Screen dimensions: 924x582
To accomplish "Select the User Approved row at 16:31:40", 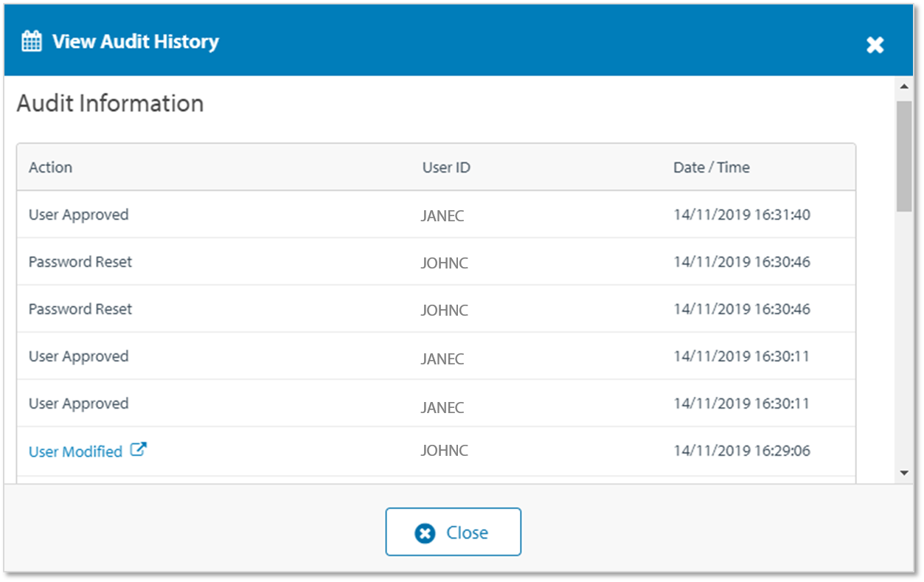I will pos(78,215).
